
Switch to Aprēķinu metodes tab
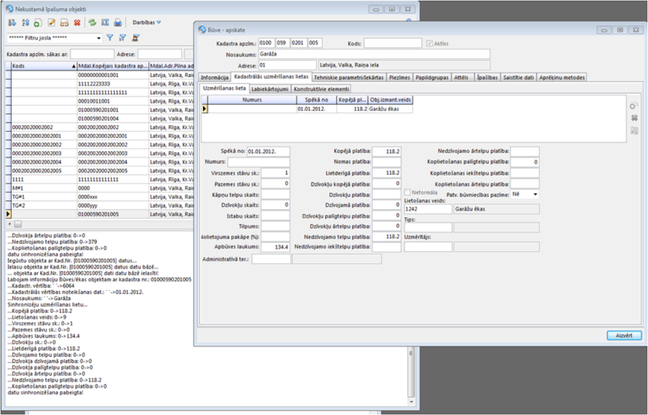pyautogui.click(x=562, y=78)
